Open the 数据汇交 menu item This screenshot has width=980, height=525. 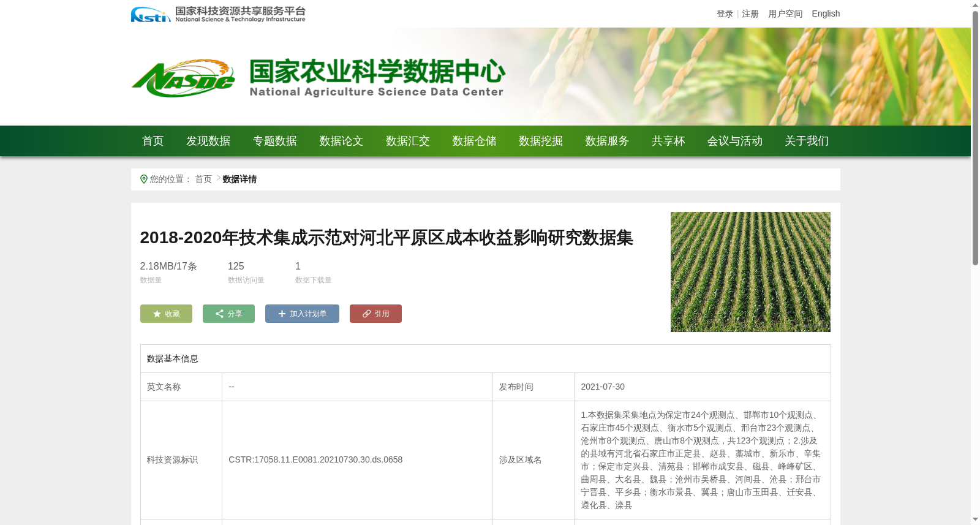[x=408, y=141]
